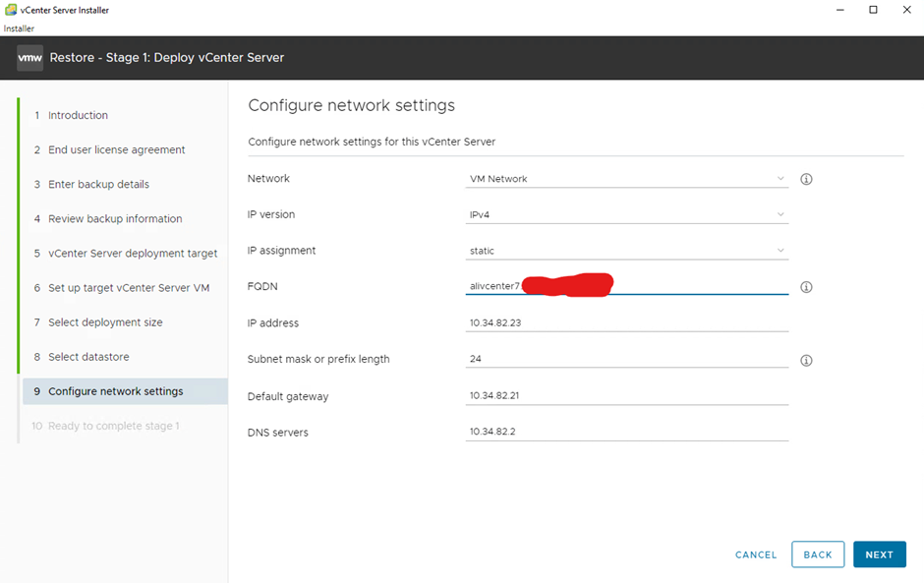Open Review backup information step

115,218
